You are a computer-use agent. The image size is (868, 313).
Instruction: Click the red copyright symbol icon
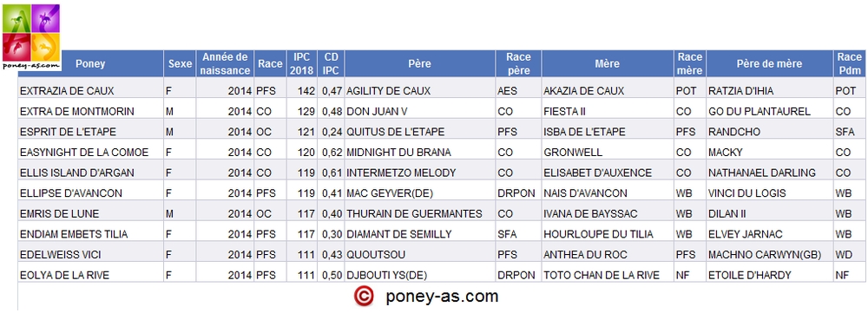363,297
